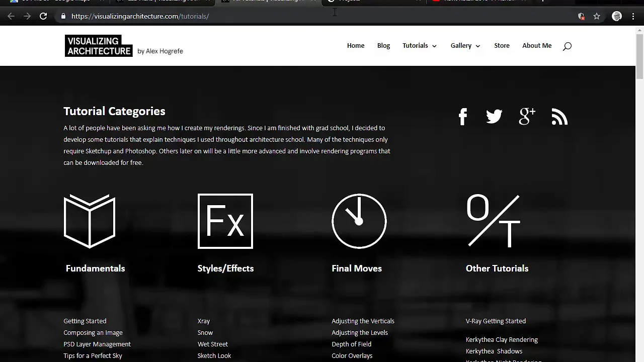Open the site search magnifier icon

tap(567, 46)
